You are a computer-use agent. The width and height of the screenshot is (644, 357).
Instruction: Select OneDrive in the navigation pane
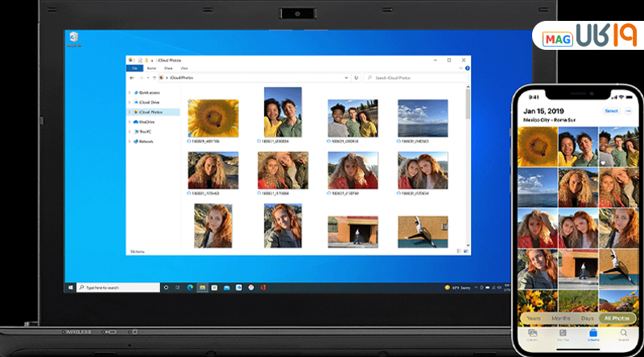[x=147, y=121]
